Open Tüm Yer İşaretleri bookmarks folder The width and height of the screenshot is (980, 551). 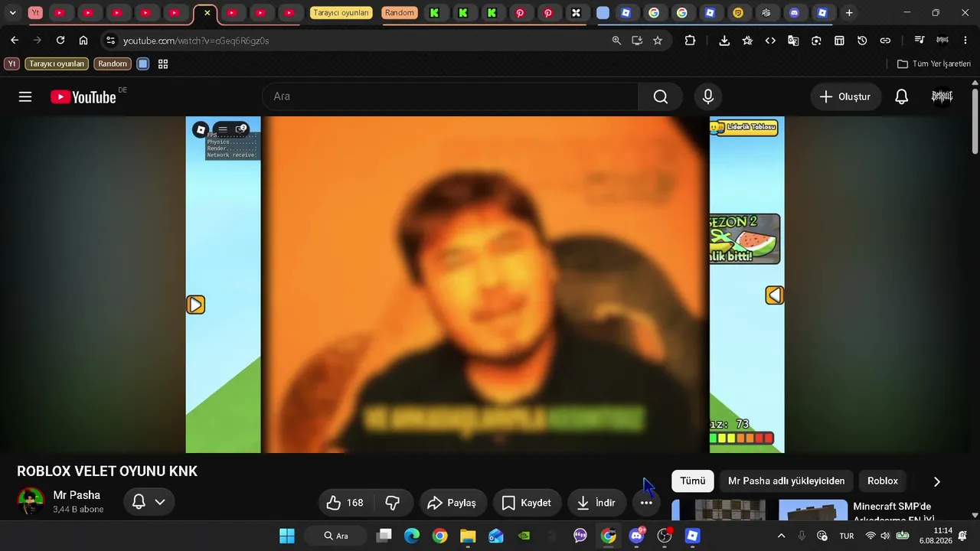934,64
